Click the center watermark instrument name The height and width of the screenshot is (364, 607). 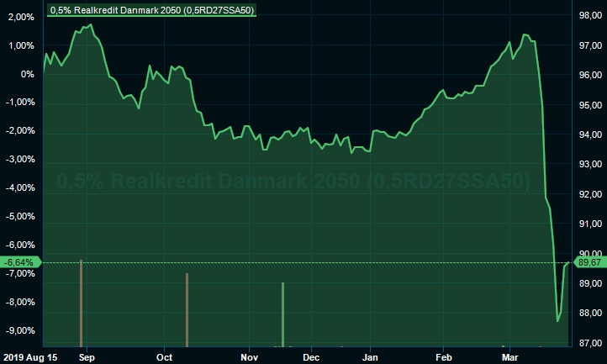pyautogui.click(x=293, y=181)
